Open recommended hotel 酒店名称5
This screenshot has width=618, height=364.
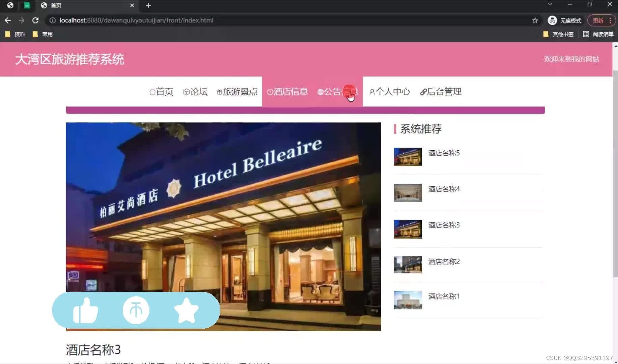(x=444, y=153)
